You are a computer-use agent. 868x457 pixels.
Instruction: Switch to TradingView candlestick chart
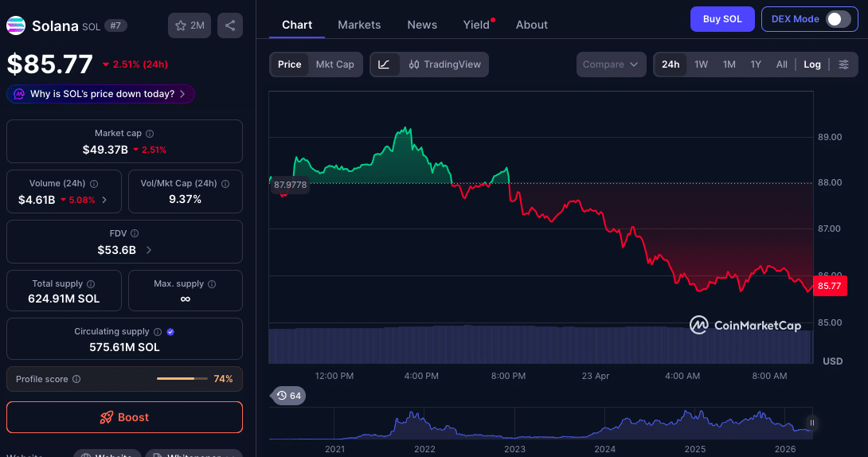tap(444, 64)
